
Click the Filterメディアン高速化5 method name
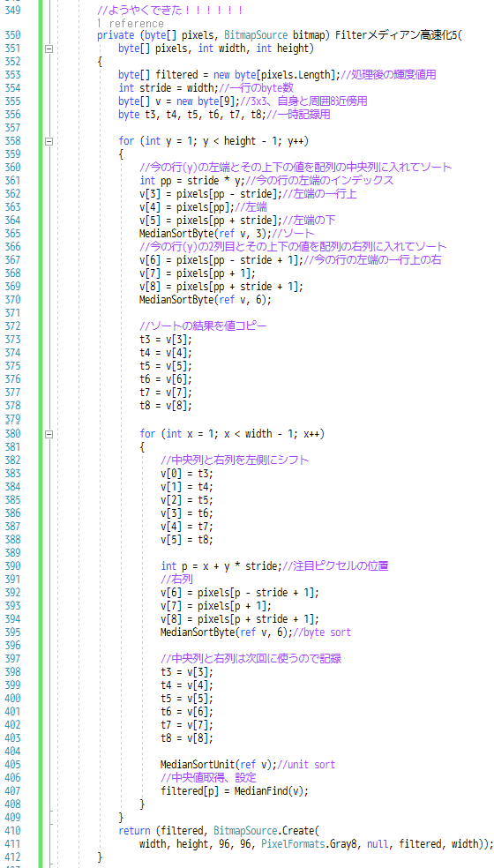click(398, 36)
